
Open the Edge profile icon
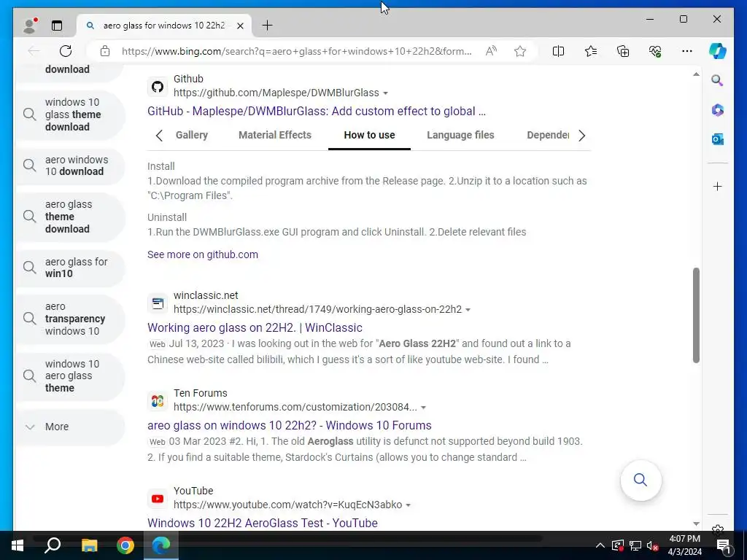pos(29,26)
